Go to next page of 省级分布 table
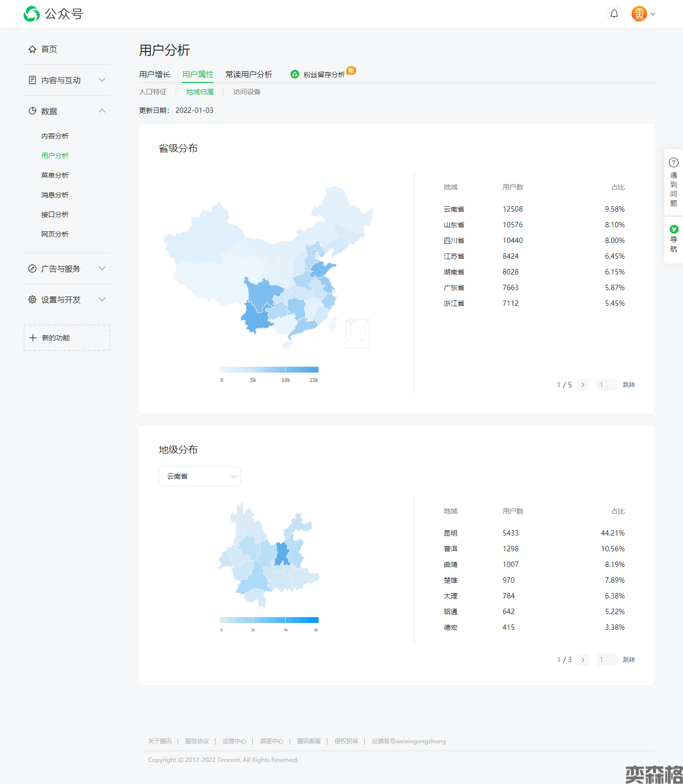Image resolution: width=683 pixels, height=784 pixels. coord(583,385)
